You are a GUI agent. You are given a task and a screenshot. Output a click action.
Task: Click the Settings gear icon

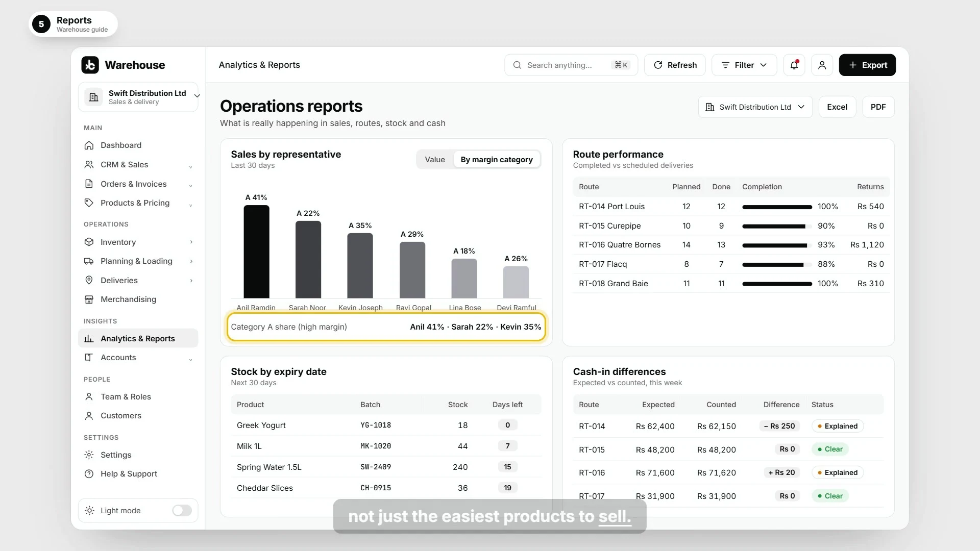point(89,455)
